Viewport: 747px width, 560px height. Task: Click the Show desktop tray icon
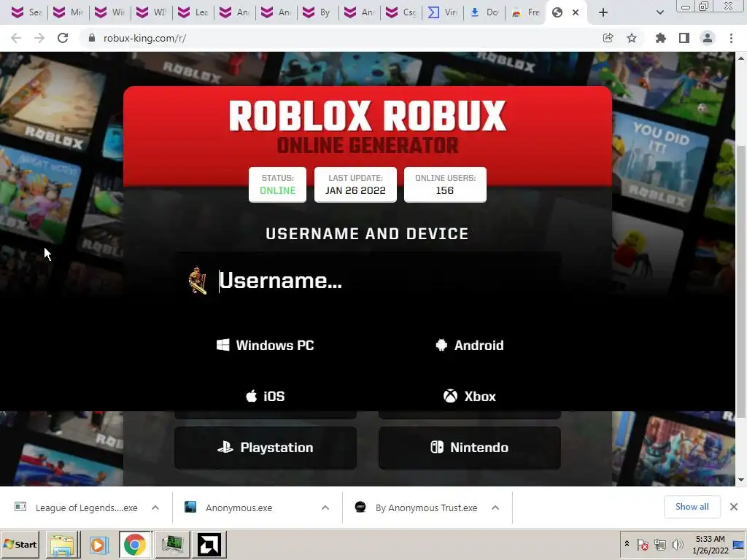(x=740, y=544)
